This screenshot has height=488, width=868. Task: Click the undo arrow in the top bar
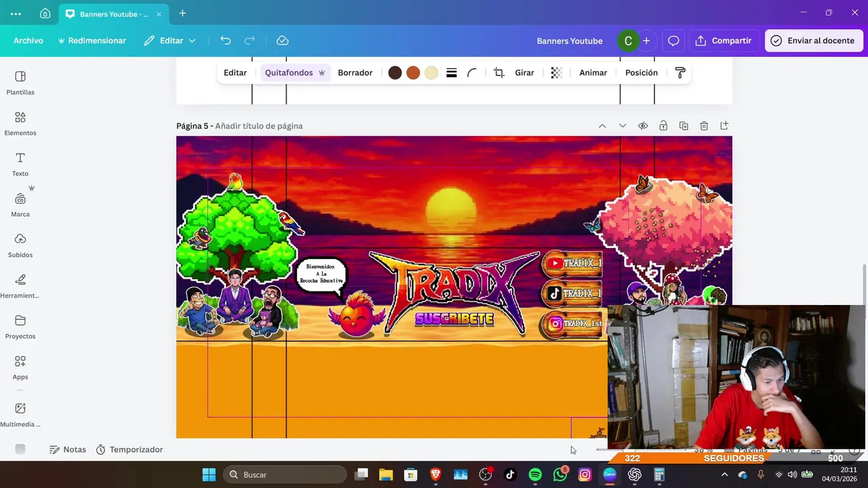click(226, 41)
